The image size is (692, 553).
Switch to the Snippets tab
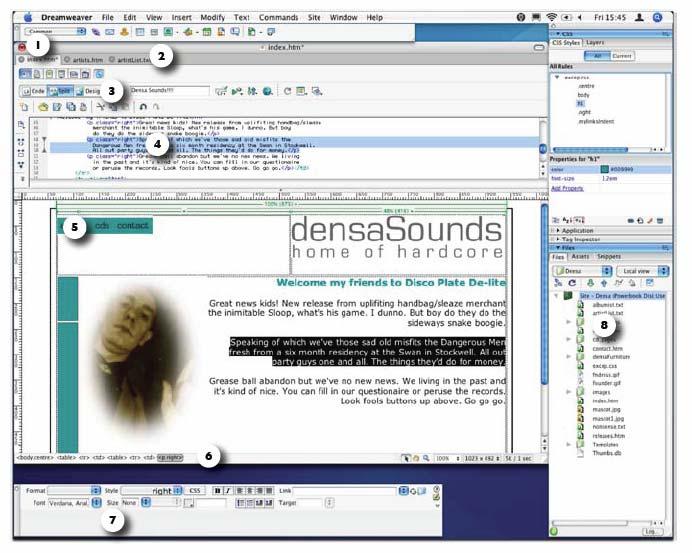[609, 256]
